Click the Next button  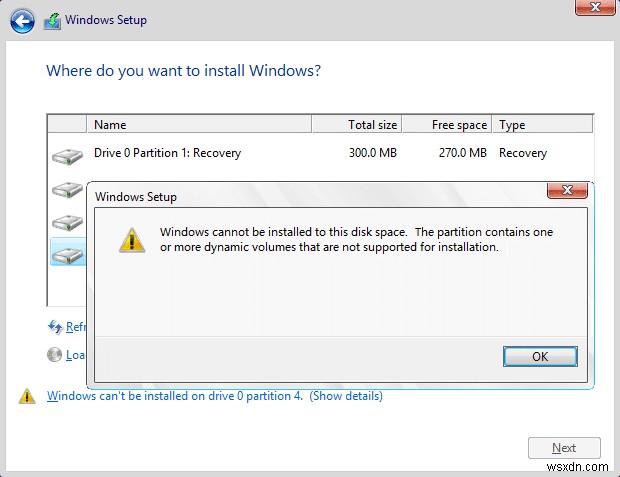pyautogui.click(x=564, y=448)
